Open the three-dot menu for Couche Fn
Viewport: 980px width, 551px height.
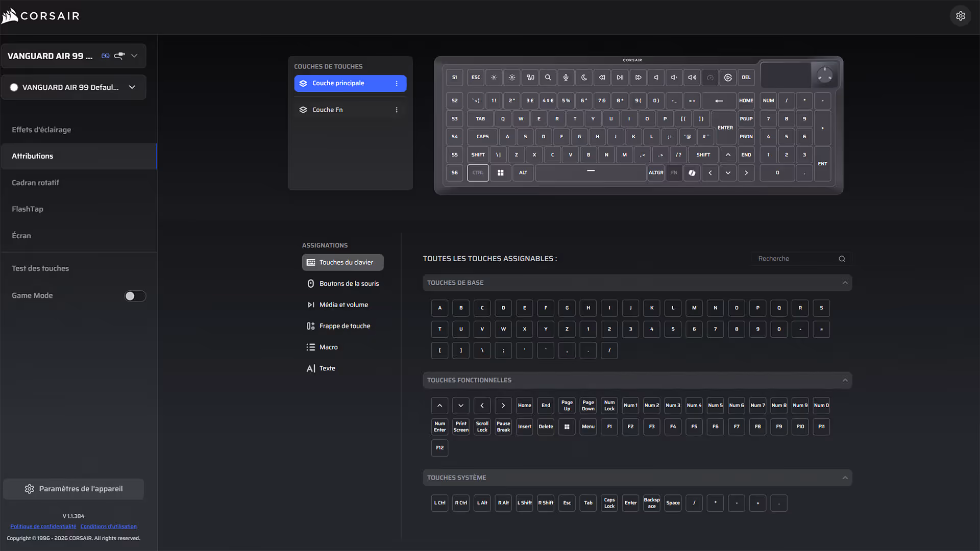tap(397, 110)
